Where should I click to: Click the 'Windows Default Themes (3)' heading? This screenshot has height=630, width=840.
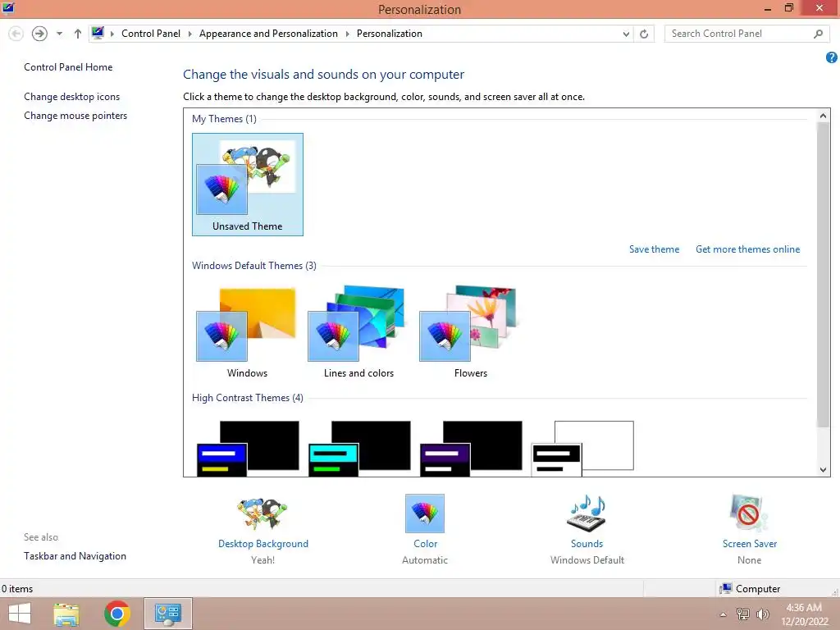coord(254,266)
